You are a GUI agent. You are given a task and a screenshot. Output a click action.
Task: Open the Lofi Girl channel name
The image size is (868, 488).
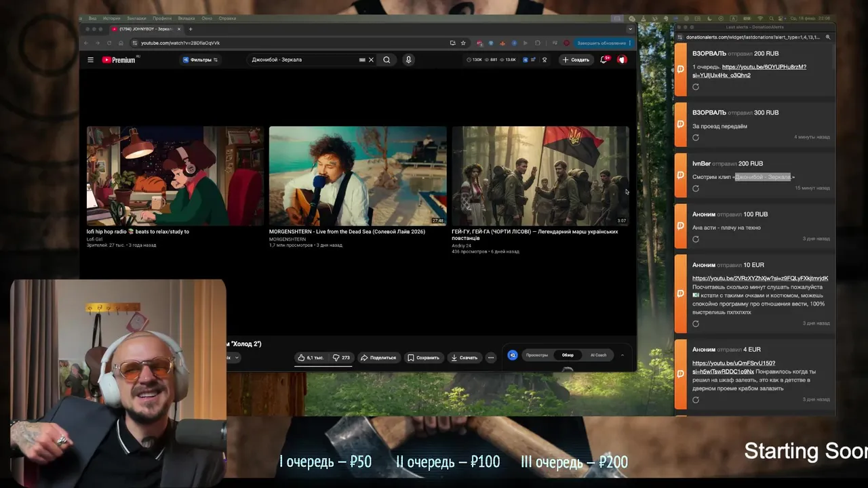tap(94, 239)
